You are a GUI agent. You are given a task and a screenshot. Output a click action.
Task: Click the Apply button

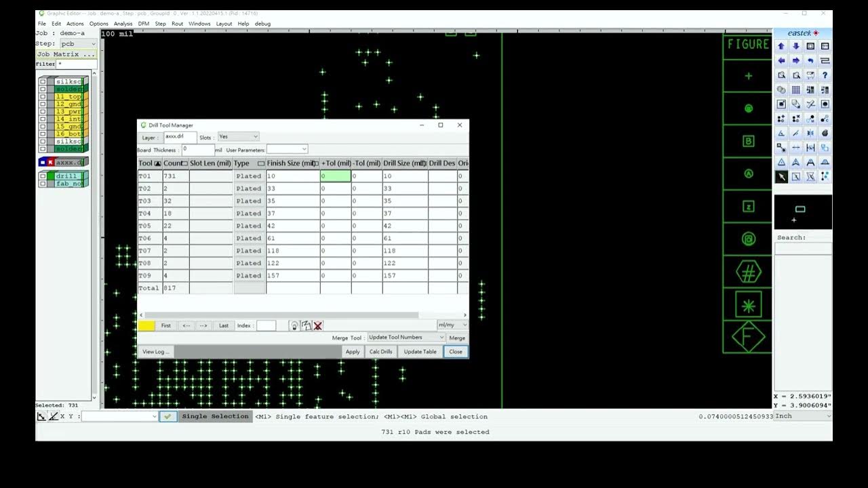(x=353, y=352)
